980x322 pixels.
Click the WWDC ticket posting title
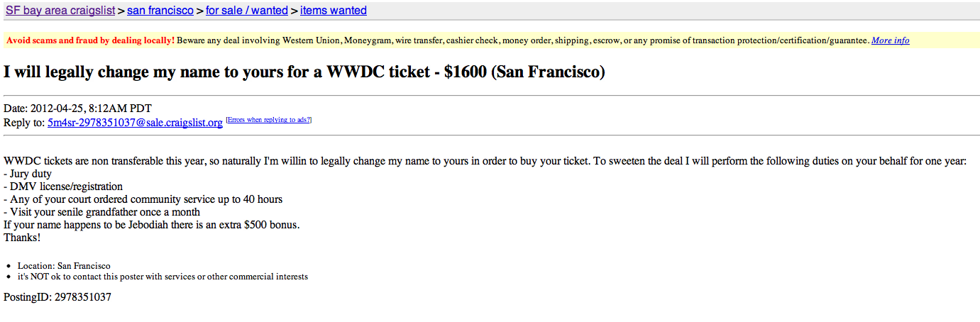pos(304,72)
